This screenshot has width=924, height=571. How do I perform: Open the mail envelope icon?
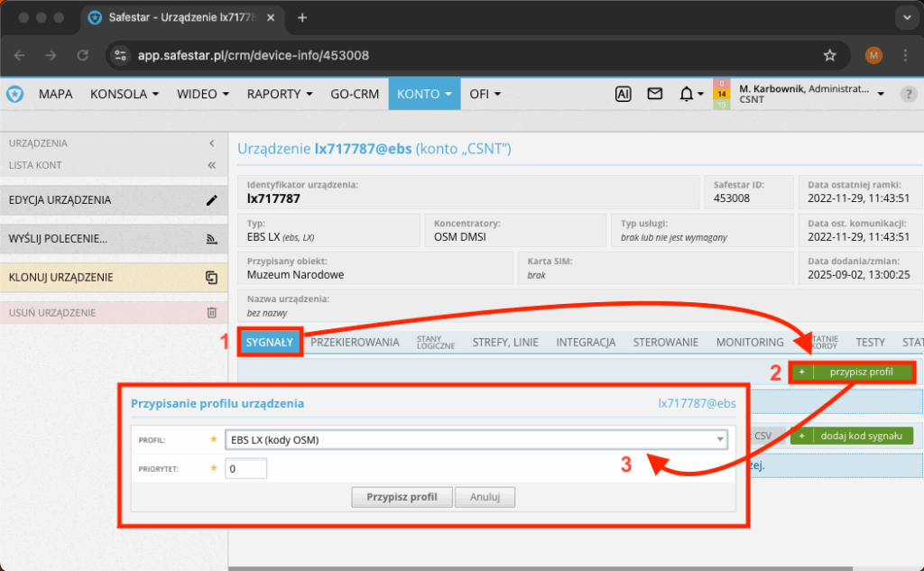point(655,94)
